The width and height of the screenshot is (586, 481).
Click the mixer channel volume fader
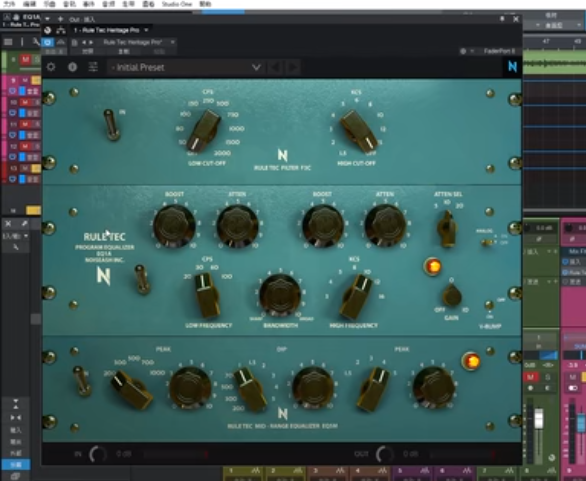539,419
